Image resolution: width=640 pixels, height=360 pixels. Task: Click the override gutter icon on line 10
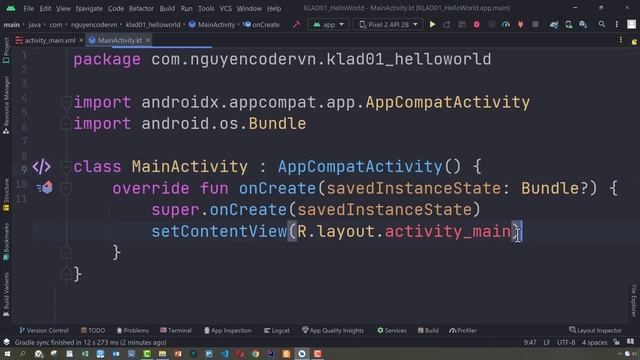point(45,187)
